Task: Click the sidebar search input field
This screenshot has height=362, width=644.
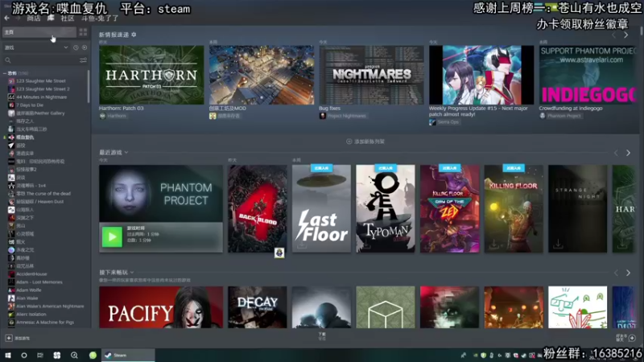Action: coord(44,60)
